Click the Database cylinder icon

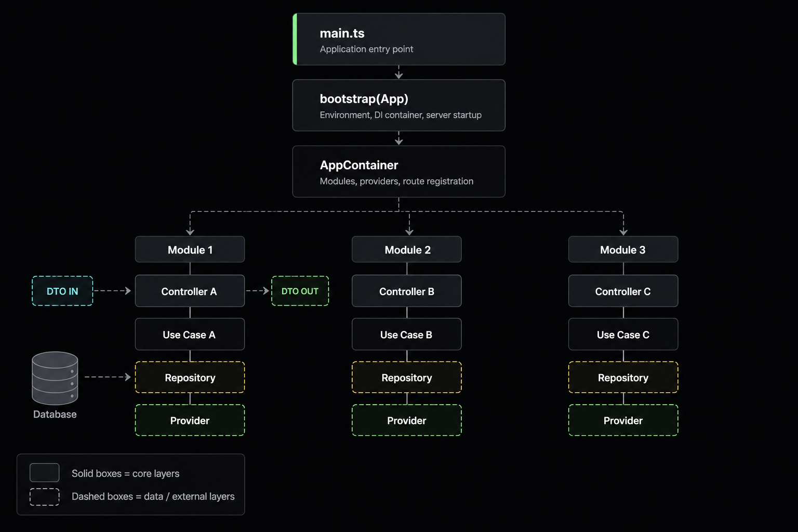[55, 378]
